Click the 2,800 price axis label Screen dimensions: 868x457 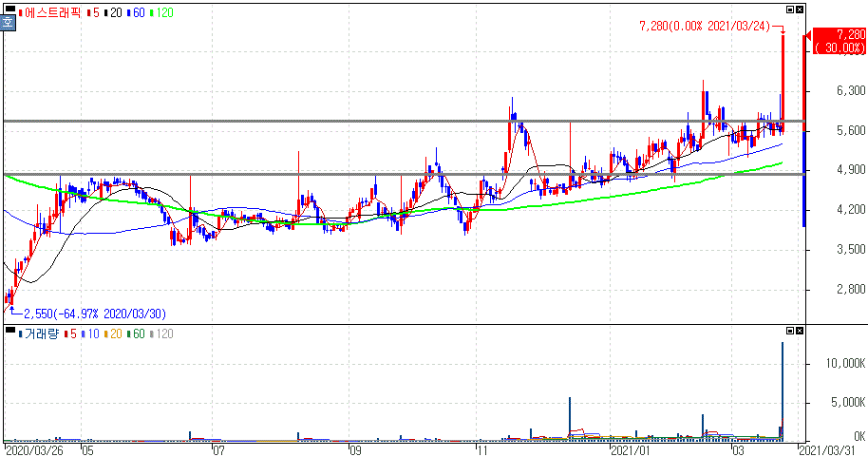[x=851, y=289]
